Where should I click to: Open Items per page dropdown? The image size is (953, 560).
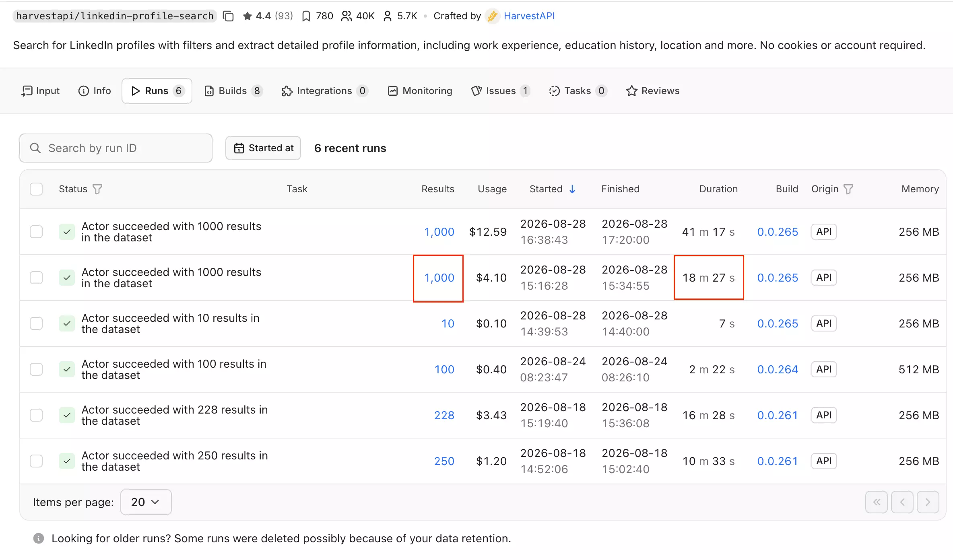coord(146,502)
